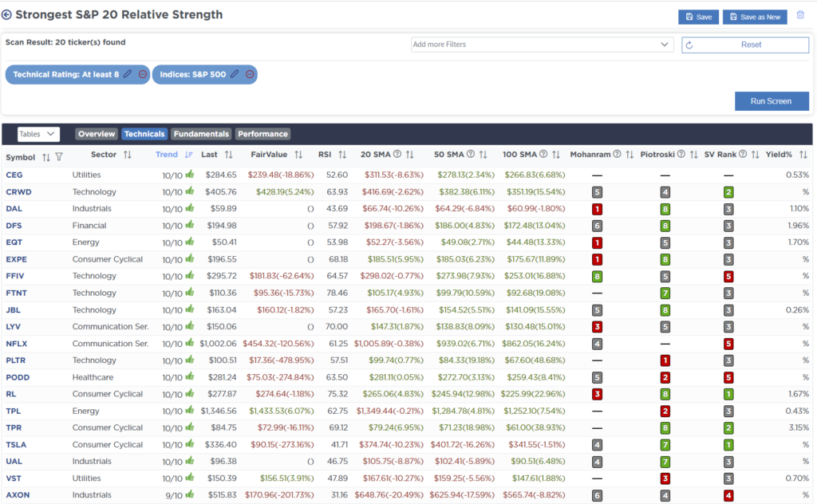Edit the Technical Rating filter pencil icon
The height and width of the screenshot is (504, 817).
(127, 74)
